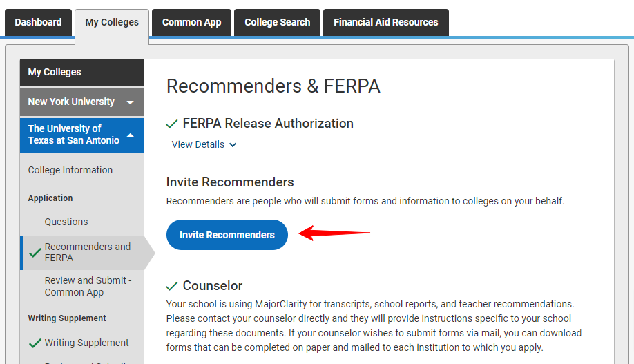The height and width of the screenshot is (364, 634).
Task: Open Financial Aid Resources tab
Action: click(385, 22)
